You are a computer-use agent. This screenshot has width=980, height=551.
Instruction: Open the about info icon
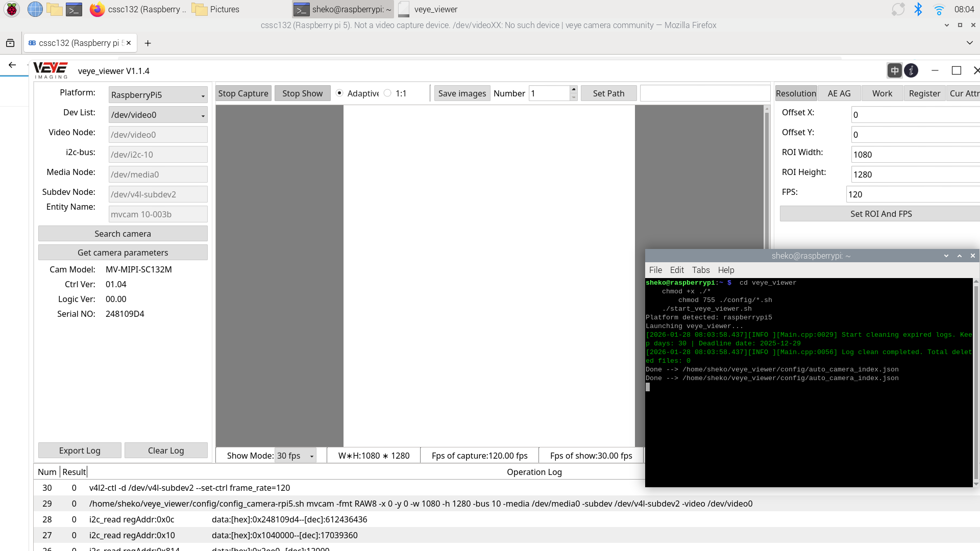point(911,70)
